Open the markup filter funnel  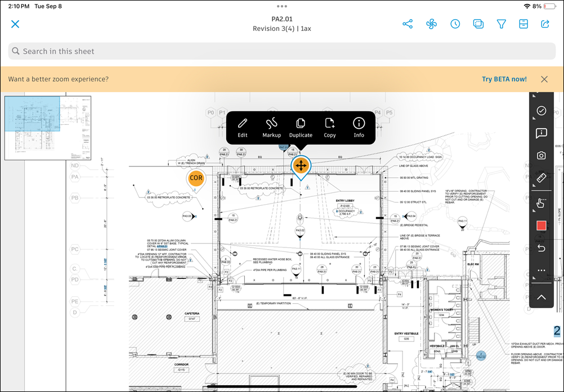(501, 24)
